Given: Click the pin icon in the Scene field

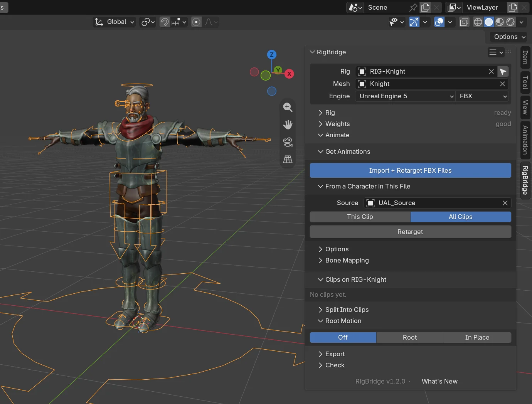Looking at the screenshot, I should (413, 7).
